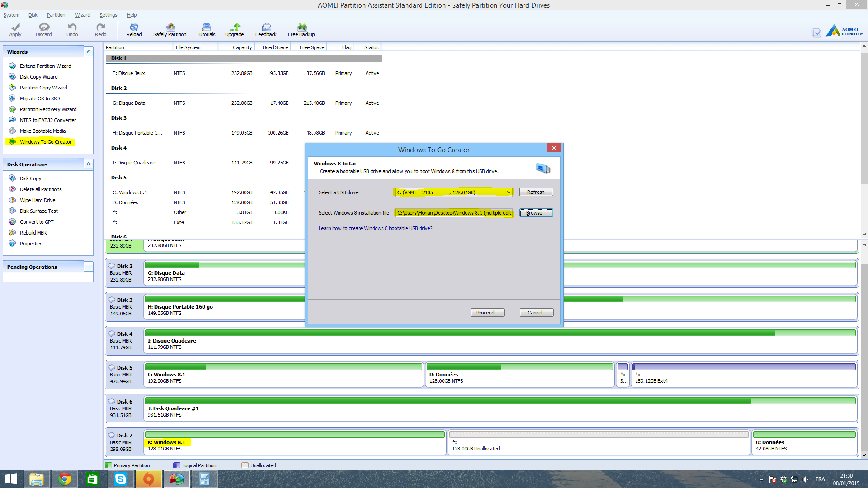
Task: Open Windows To Go Creator wizard
Action: 45,142
